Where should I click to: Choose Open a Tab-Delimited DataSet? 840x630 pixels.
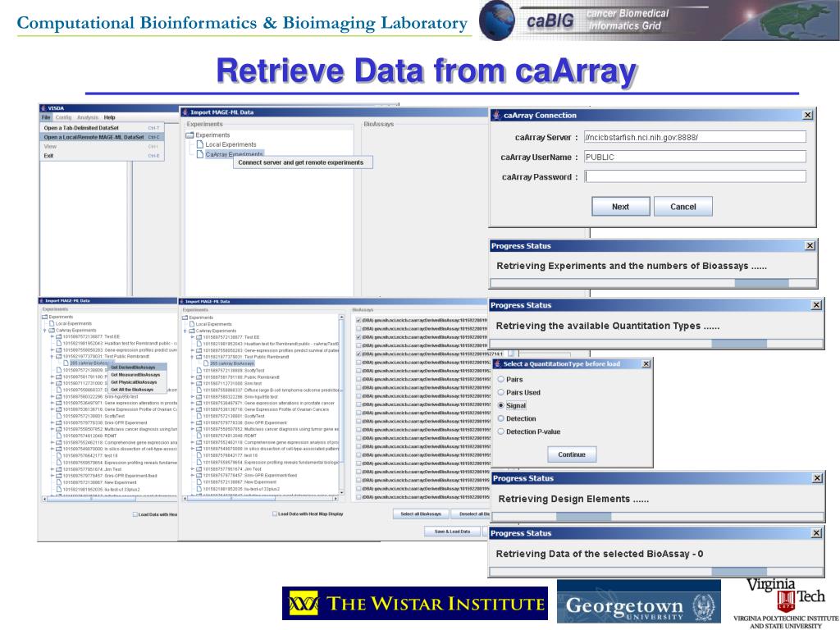point(102,128)
